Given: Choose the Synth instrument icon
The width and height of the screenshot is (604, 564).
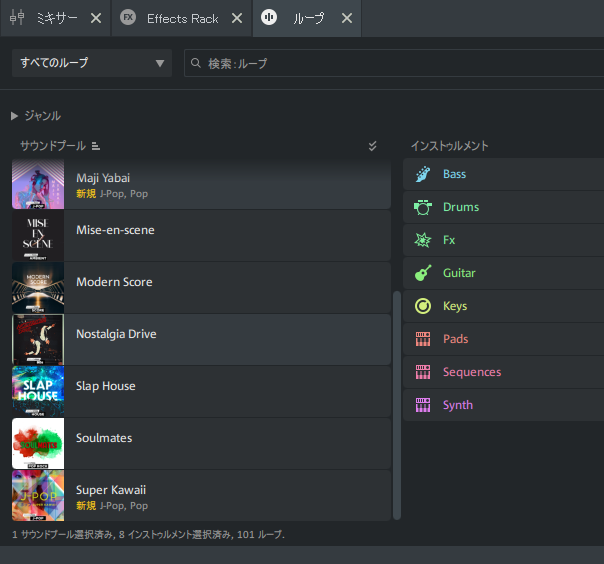Looking at the screenshot, I should (423, 405).
